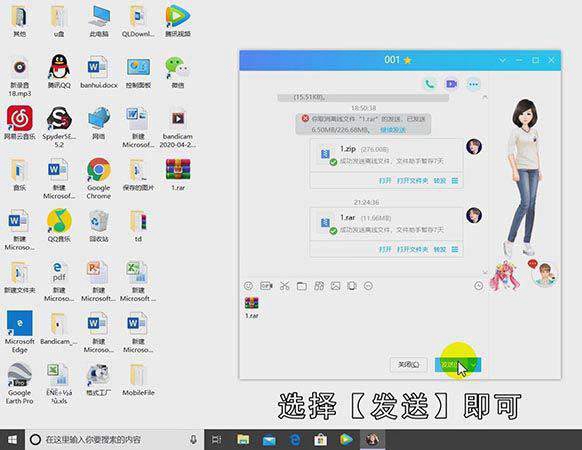The height and width of the screenshot is (450, 582).
Task: Click the icon between folder and picture icons
Action: (x=319, y=286)
